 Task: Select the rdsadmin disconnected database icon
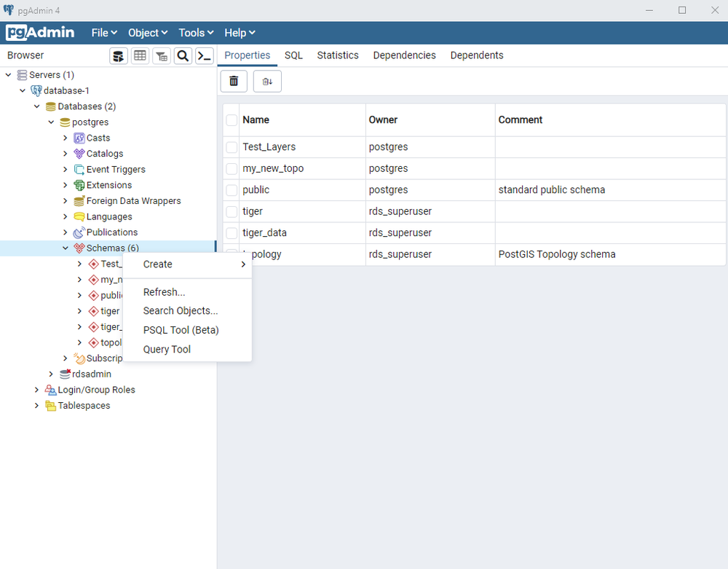65,374
